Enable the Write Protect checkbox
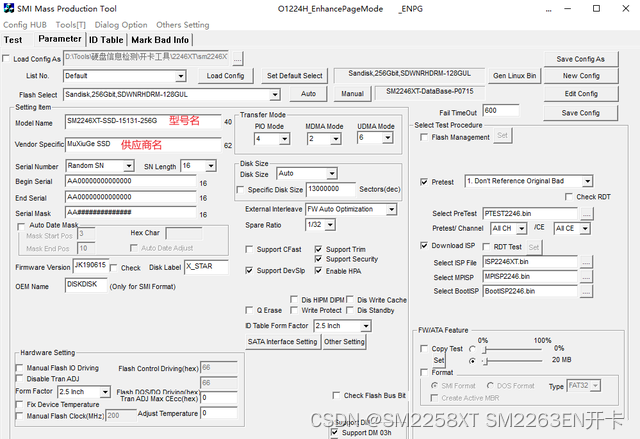Image resolution: width=640 pixels, height=439 pixels. point(294,310)
